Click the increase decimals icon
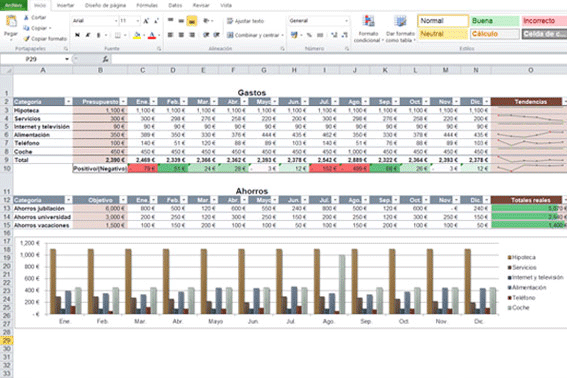The height and width of the screenshot is (378, 567). pos(334,35)
